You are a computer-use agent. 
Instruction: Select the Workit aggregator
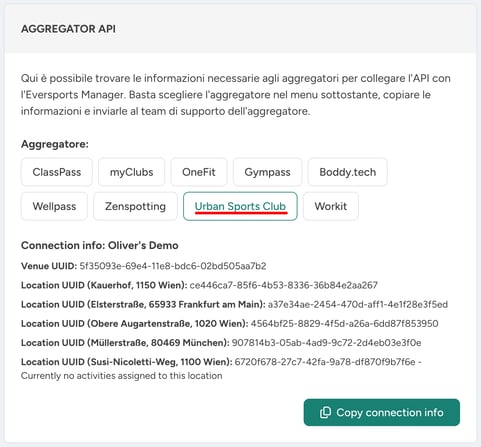(x=331, y=206)
